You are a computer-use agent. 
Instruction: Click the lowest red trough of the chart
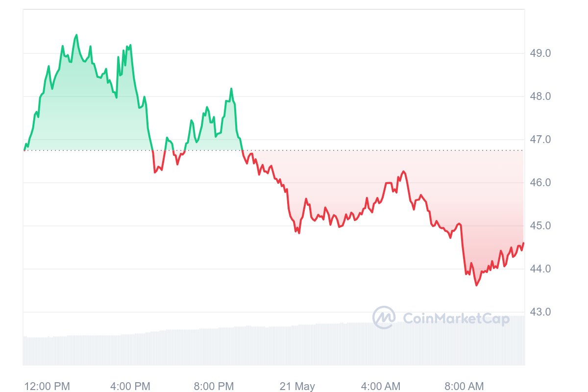click(476, 285)
